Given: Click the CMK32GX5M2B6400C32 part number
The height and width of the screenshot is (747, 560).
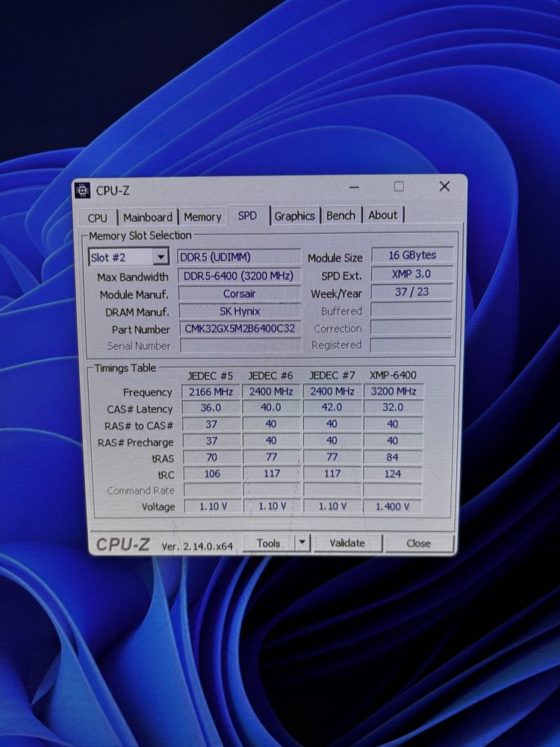Looking at the screenshot, I should click(x=240, y=328).
